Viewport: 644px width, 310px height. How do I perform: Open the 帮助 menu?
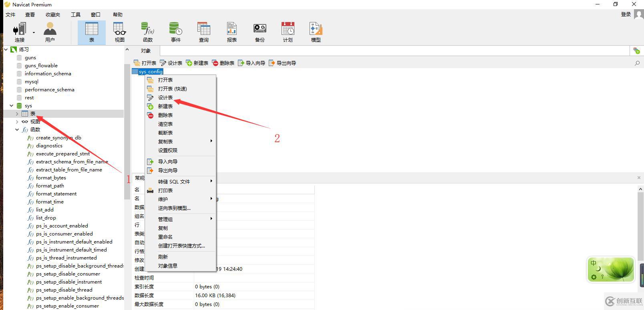pyautogui.click(x=118, y=14)
